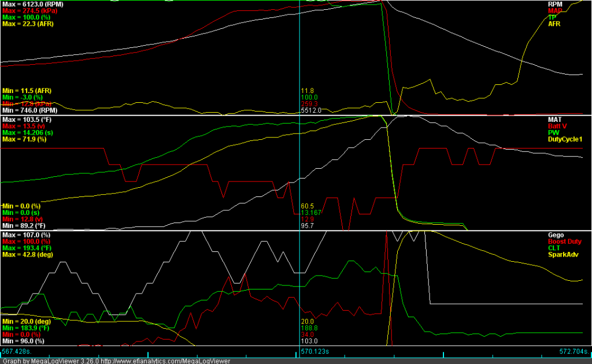Click the Boost Duty legend label

565,242
